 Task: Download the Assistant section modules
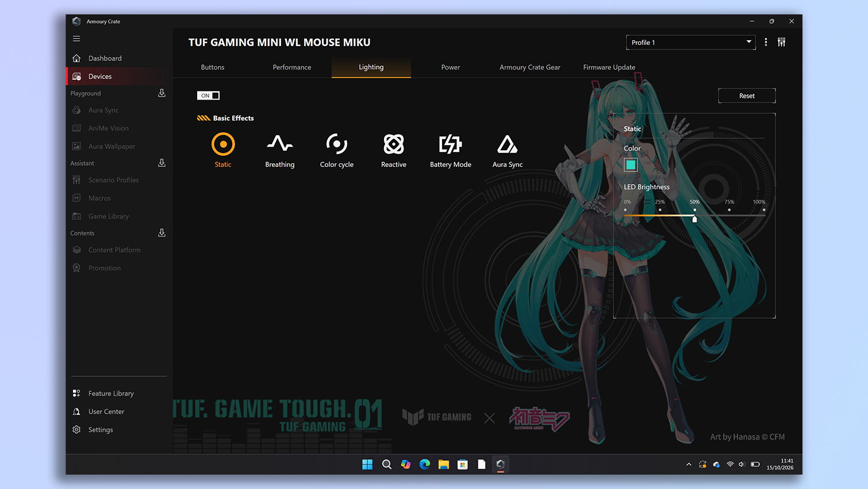(162, 163)
